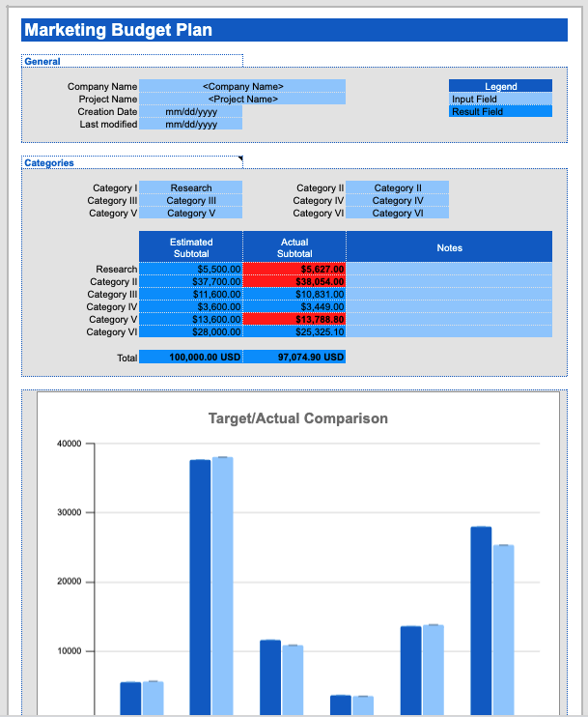The width and height of the screenshot is (588, 717).
Task: Select Research estimated value $5,500.00
Action: click(191, 269)
